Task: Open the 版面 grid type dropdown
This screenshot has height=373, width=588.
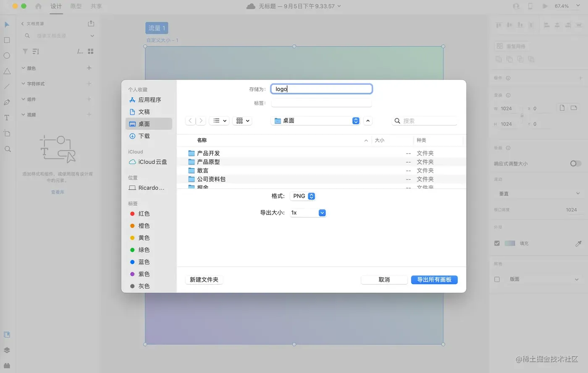Action: [x=544, y=279]
